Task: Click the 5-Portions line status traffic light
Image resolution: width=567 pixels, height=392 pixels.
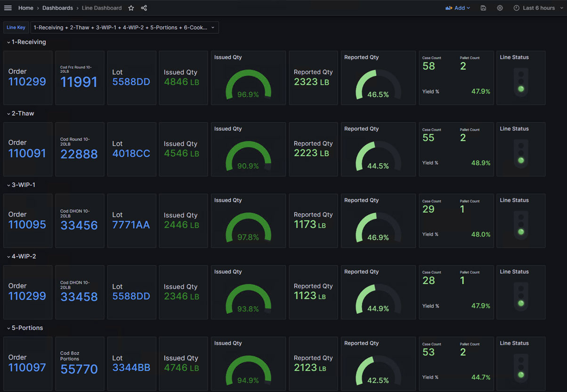Action: [x=520, y=368]
